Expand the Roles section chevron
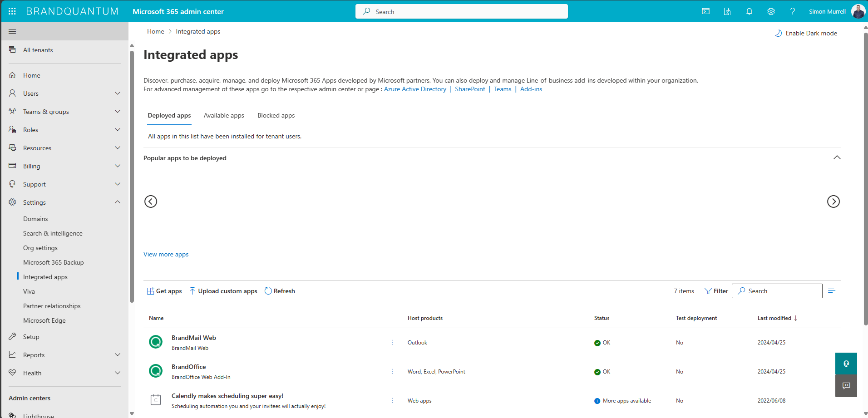The image size is (868, 418). coord(118,130)
